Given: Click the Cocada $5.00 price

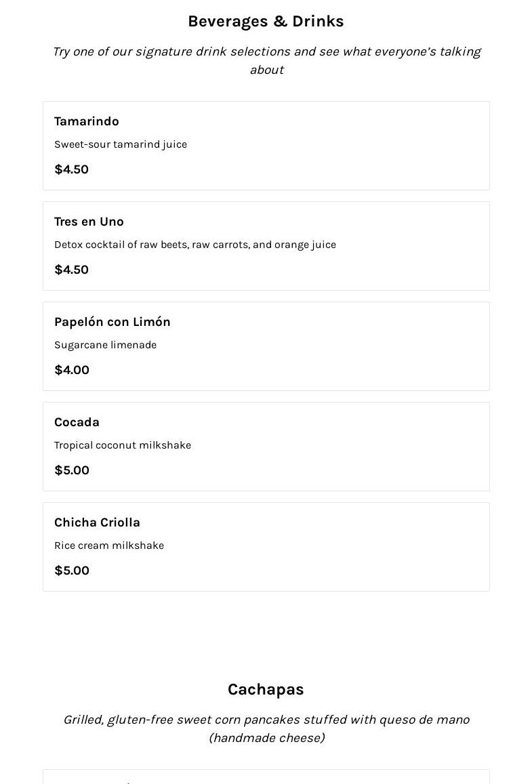Looking at the screenshot, I should (72, 470).
